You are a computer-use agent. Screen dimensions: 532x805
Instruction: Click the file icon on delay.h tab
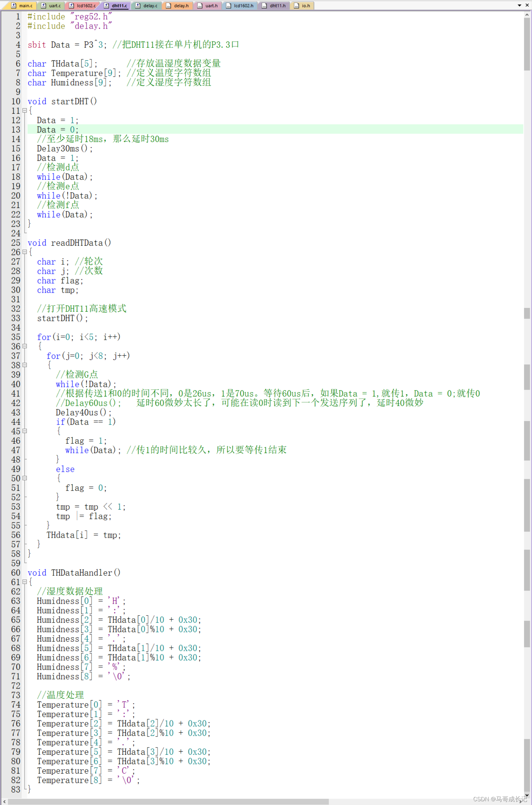168,5
